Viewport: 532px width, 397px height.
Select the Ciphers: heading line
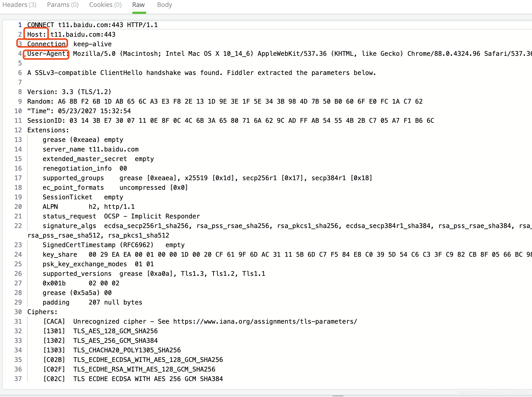tap(42, 312)
